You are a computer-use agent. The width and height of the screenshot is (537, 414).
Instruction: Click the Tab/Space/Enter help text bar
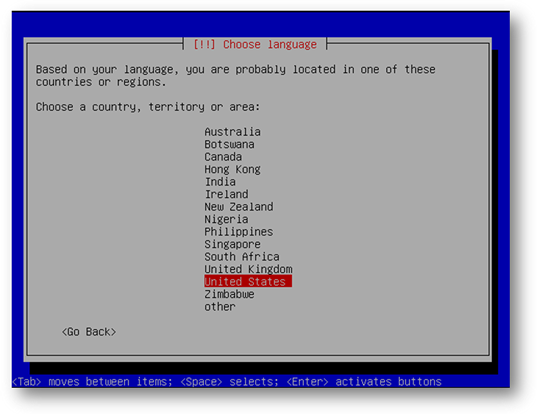click(227, 381)
